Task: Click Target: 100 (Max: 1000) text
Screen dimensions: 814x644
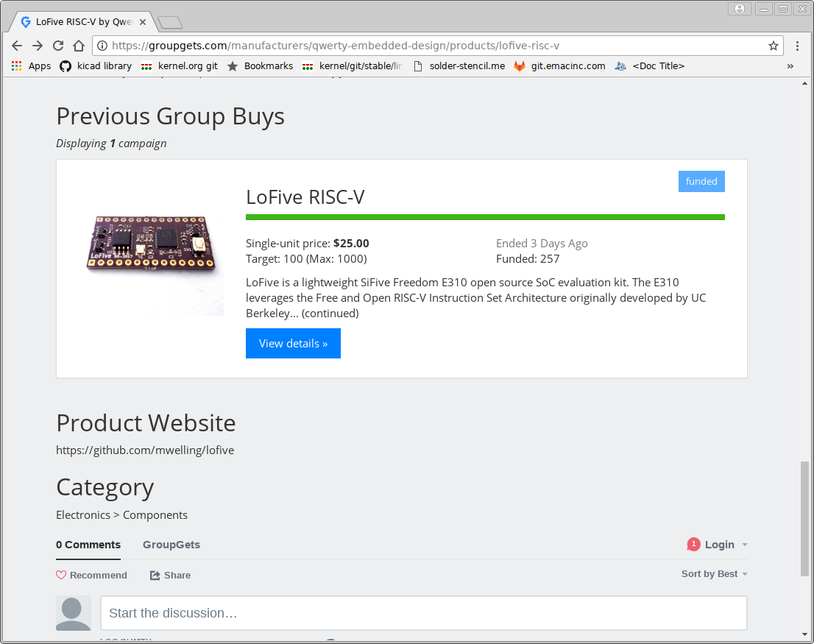Action: tap(306, 259)
